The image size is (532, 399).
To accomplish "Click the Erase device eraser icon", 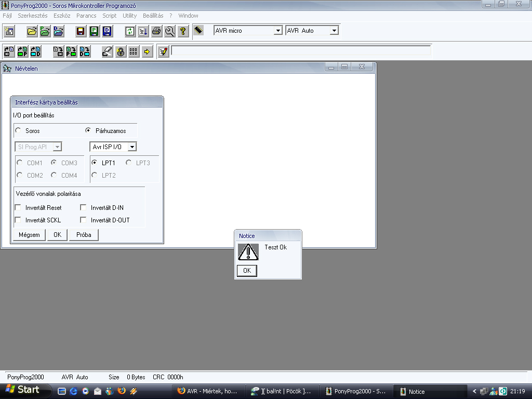I will [x=107, y=51].
